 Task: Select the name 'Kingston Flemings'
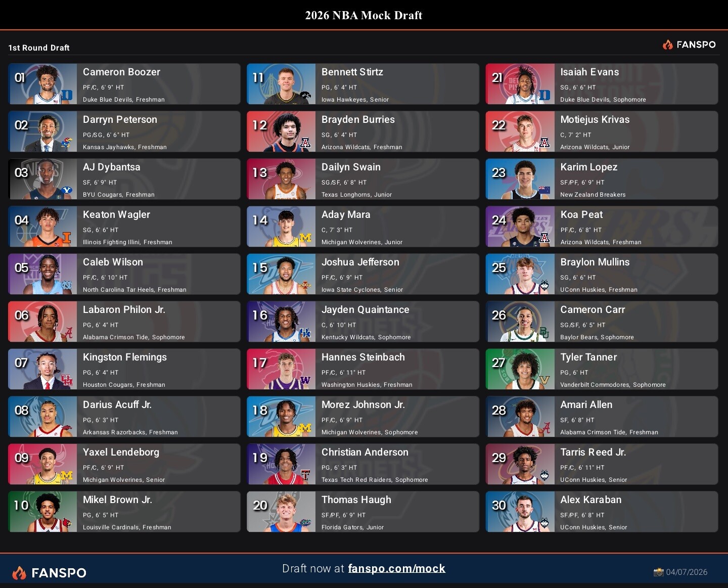click(125, 357)
